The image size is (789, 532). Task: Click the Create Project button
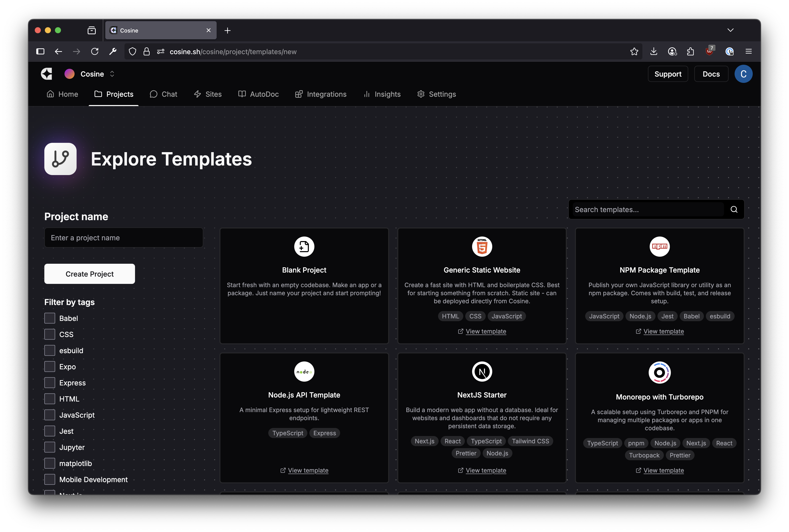(x=89, y=274)
